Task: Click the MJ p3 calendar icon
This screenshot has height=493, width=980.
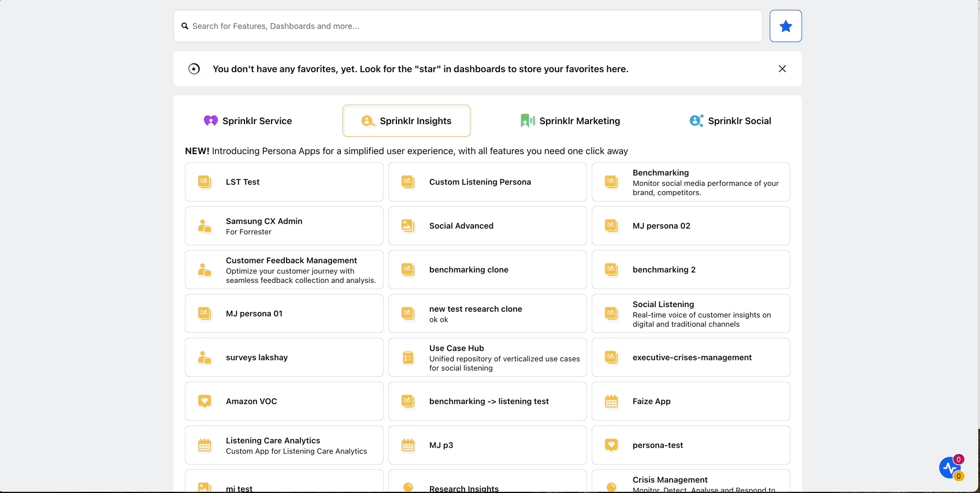Action: 408,445
